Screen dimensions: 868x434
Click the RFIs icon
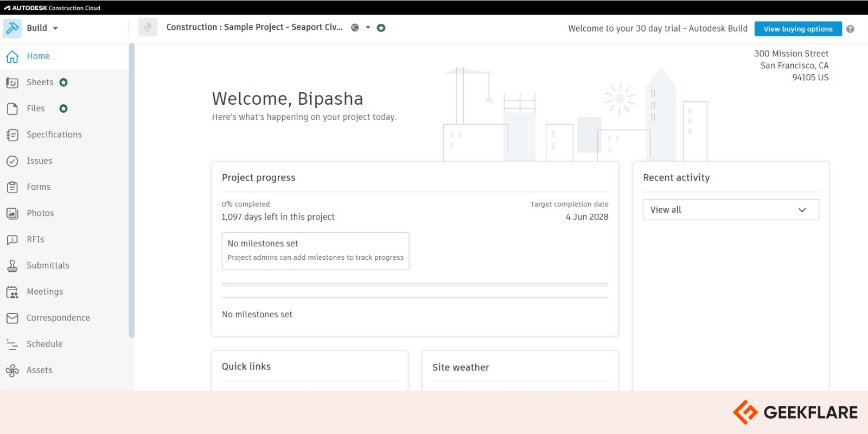coord(12,240)
